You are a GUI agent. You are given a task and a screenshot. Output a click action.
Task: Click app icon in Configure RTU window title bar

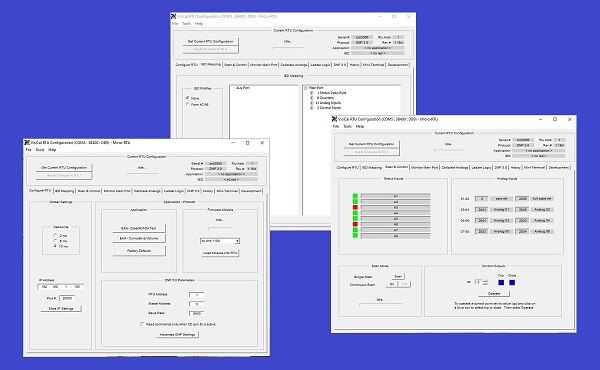point(27,143)
